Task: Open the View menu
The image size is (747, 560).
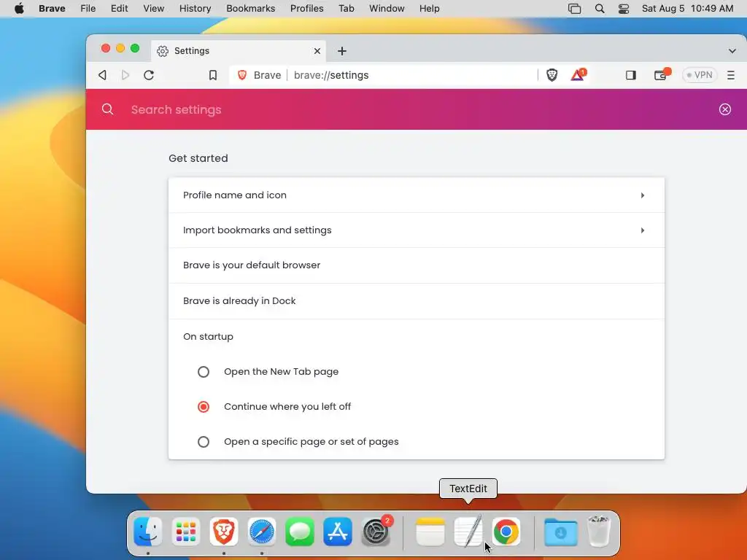Action: coord(153,9)
